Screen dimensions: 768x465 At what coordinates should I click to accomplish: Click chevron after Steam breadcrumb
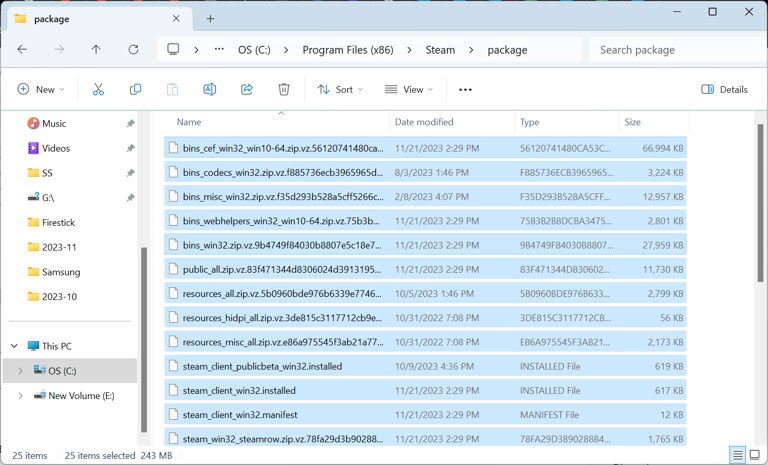[x=471, y=50]
